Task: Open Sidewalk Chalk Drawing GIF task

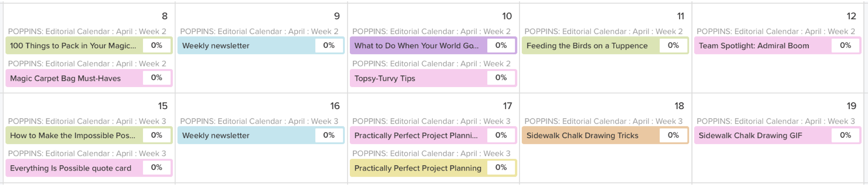Action: [750, 135]
